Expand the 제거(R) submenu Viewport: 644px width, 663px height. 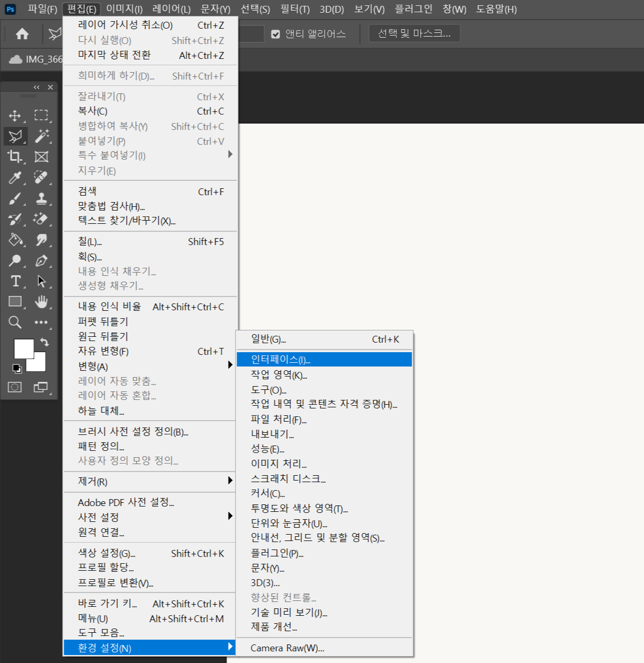tap(150, 482)
